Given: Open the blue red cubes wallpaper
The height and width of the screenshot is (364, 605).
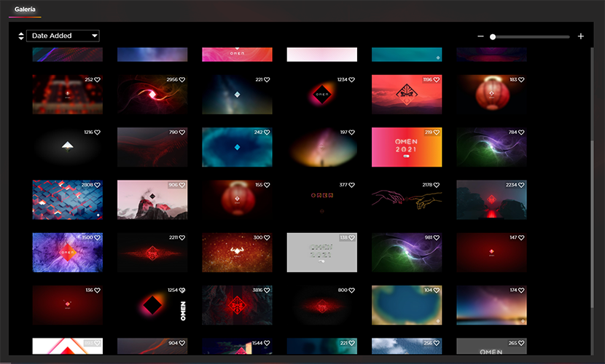Looking at the screenshot, I should tap(67, 200).
